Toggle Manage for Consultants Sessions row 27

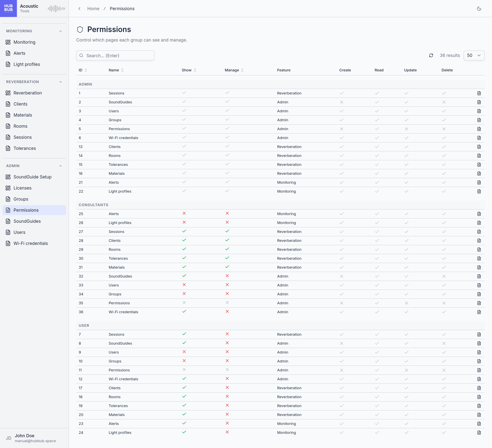pos(227,231)
